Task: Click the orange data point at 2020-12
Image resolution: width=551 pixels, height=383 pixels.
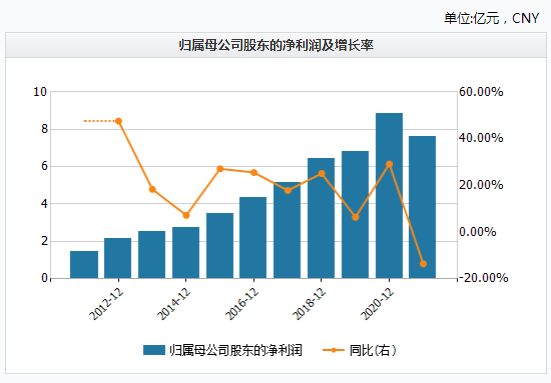Action: [x=389, y=164]
